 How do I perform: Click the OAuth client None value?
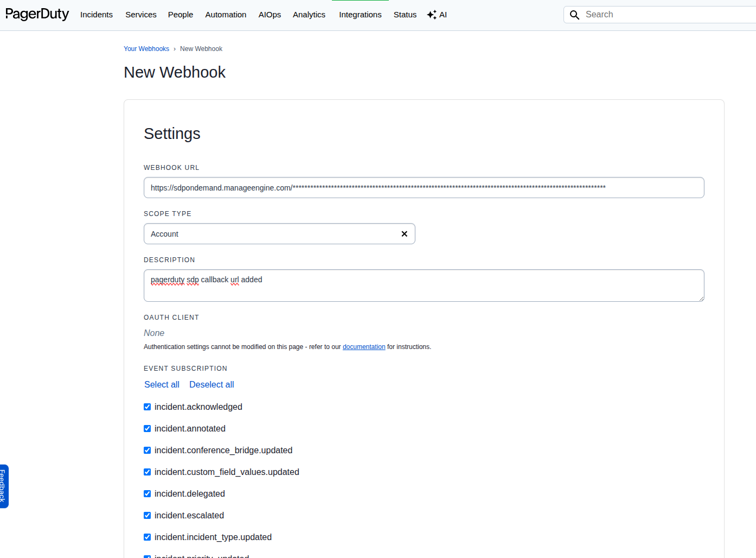[x=154, y=333]
